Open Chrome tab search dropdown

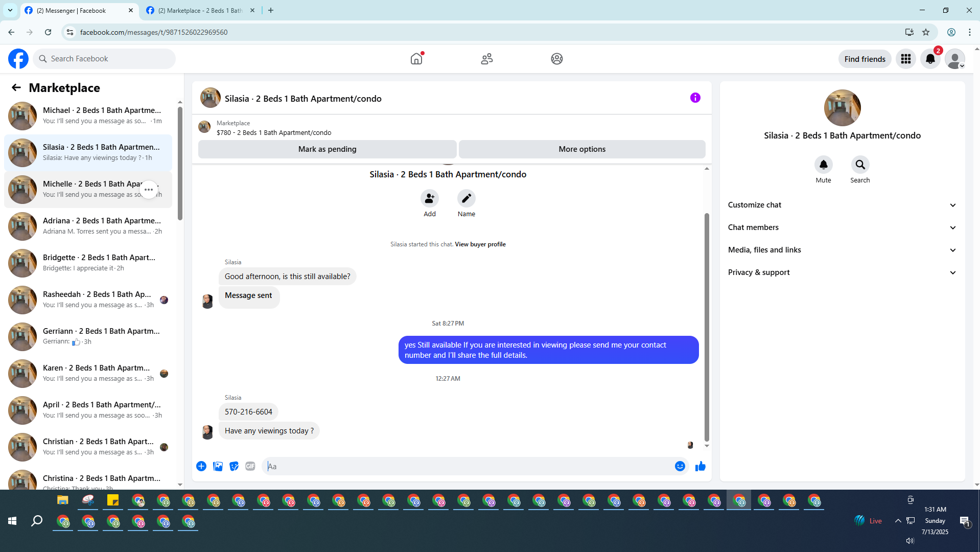10,10
